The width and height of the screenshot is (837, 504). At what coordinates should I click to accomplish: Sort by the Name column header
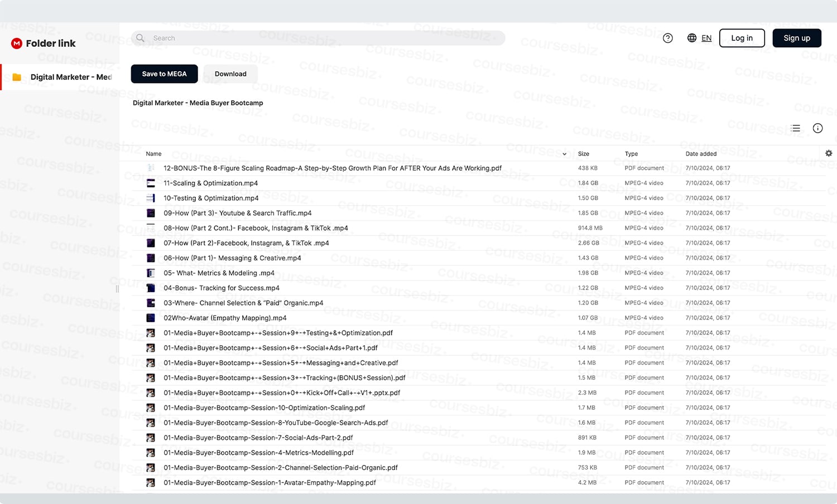coord(153,154)
